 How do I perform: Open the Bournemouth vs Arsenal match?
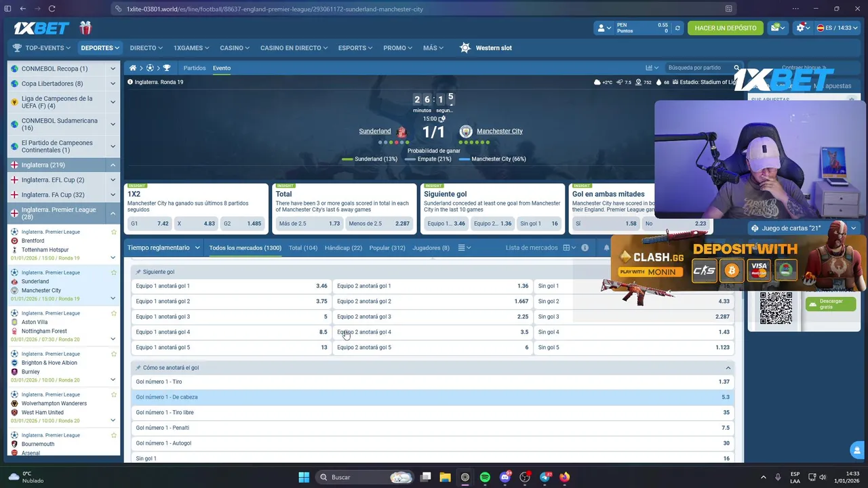pos(64,444)
